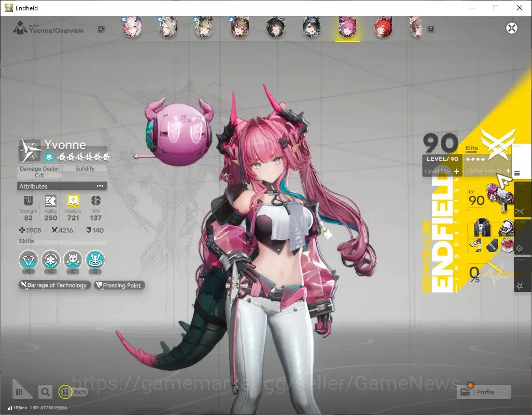
Task: Open the second skill with snowflake icon
Action: pos(50,260)
